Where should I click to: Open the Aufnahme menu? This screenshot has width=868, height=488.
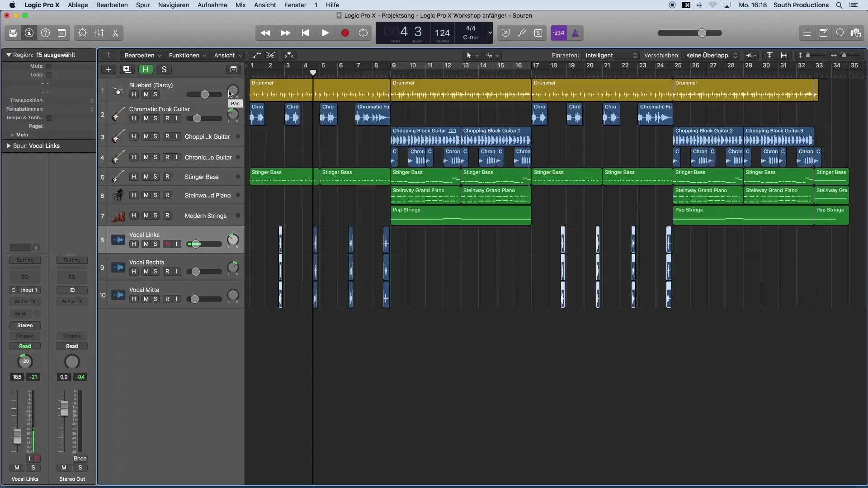pos(212,5)
